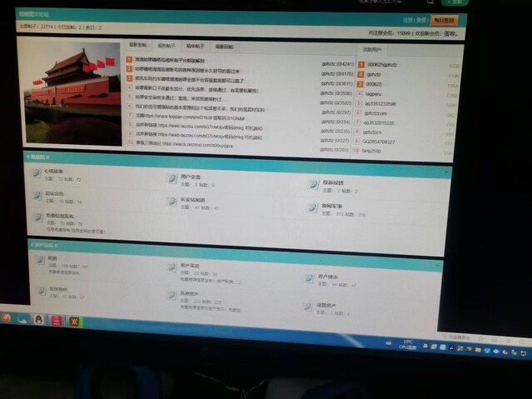Click author gphztz (0/4176)
The height and width of the screenshot is (399, 532).
tap(337, 73)
